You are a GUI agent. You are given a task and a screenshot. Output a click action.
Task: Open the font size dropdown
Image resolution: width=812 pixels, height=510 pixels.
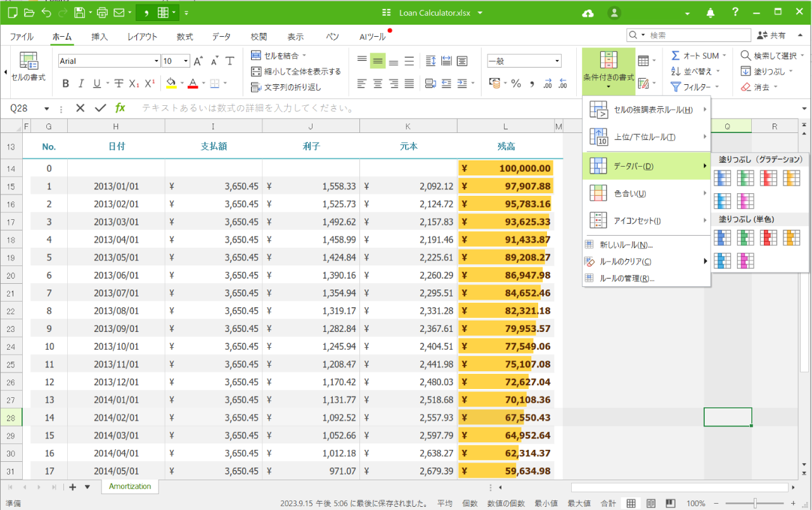coord(186,61)
